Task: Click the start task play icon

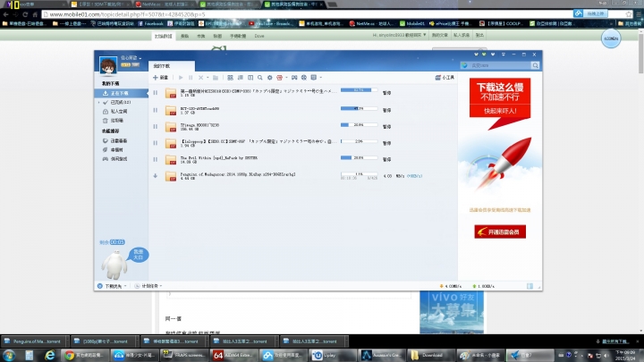Action: tap(181, 78)
